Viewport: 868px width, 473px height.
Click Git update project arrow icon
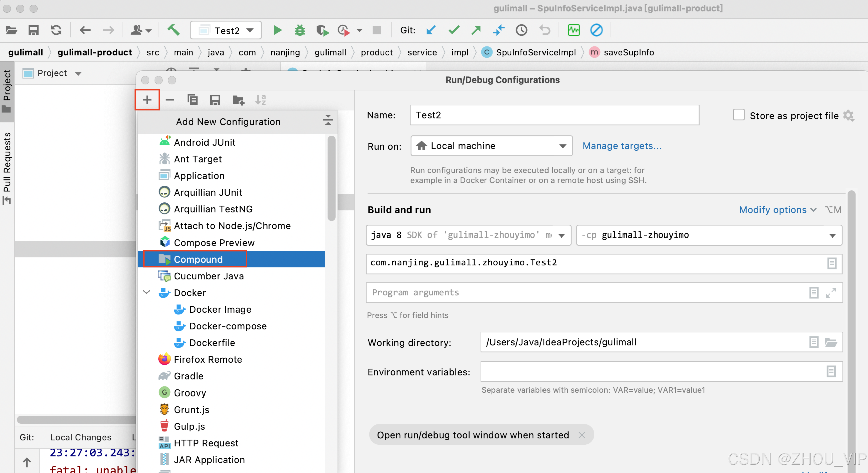431,30
